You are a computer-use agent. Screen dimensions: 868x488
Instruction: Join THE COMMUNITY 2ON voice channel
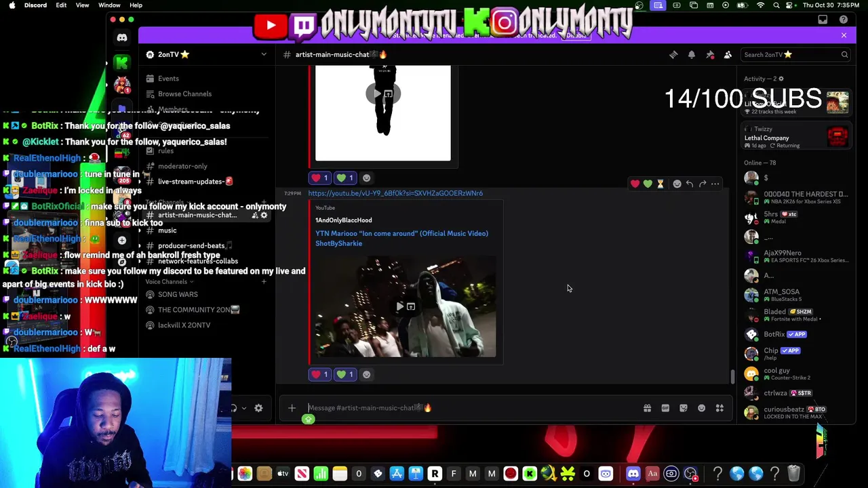click(x=198, y=310)
